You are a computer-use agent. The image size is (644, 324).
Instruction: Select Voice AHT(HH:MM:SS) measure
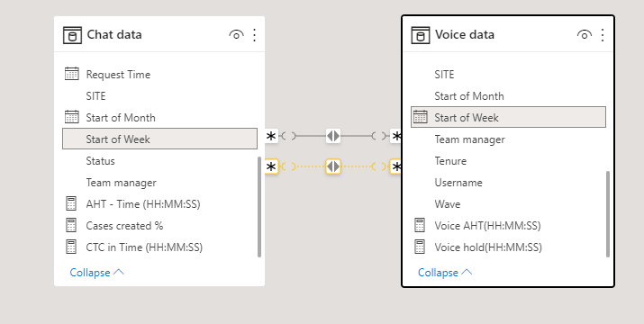pos(487,225)
